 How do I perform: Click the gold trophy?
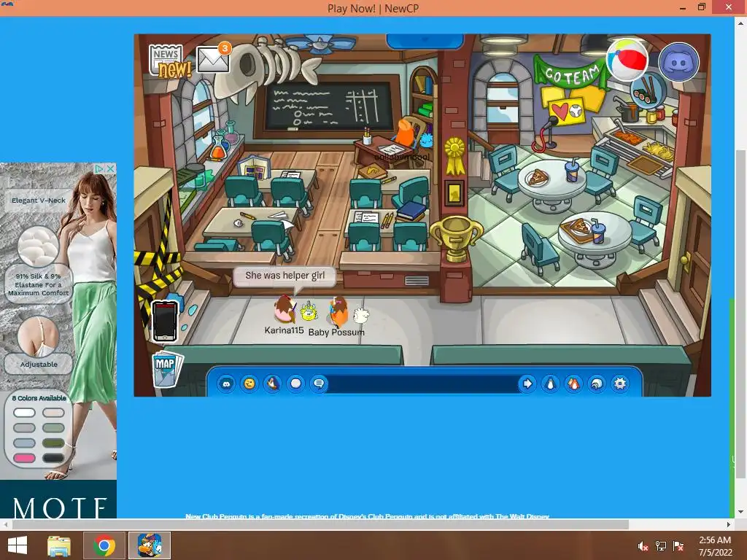click(x=456, y=239)
